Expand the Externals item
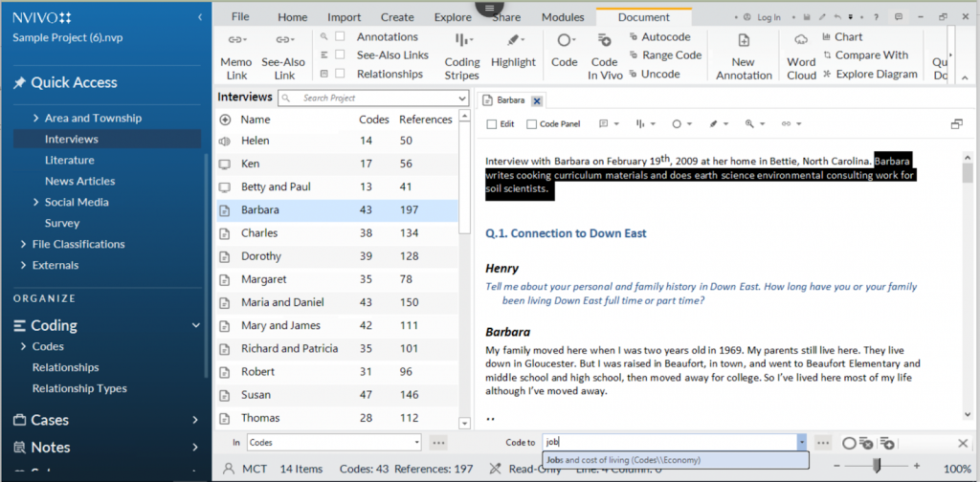This screenshot has width=980, height=482. click(x=23, y=265)
